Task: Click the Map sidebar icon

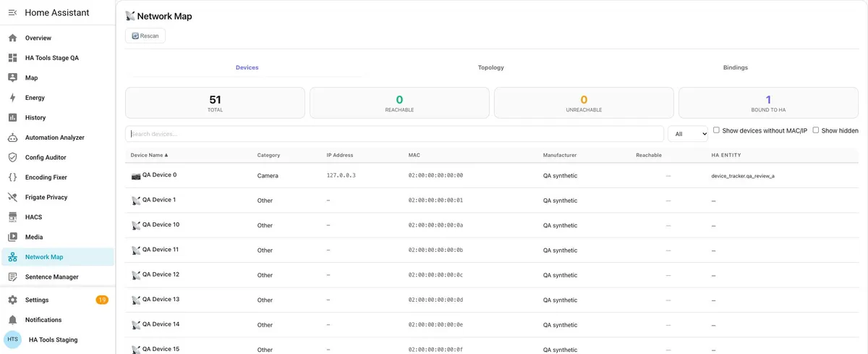Action: [12, 77]
